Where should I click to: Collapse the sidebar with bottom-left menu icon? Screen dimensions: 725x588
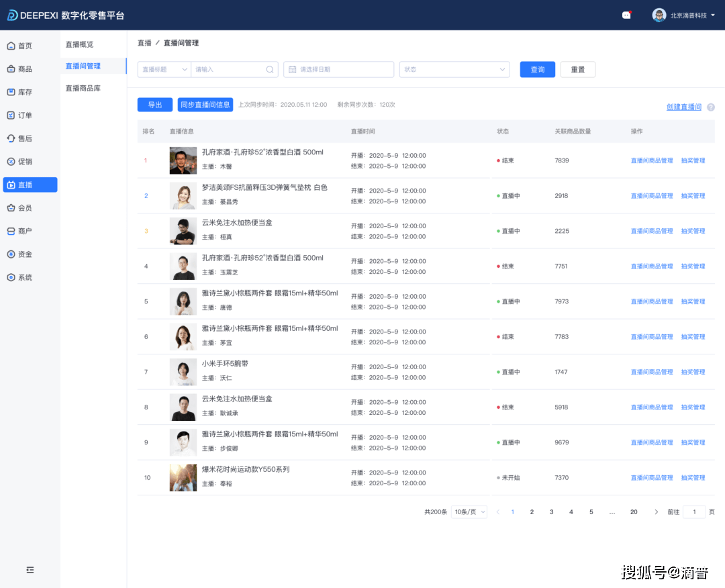tap(30, 570)
